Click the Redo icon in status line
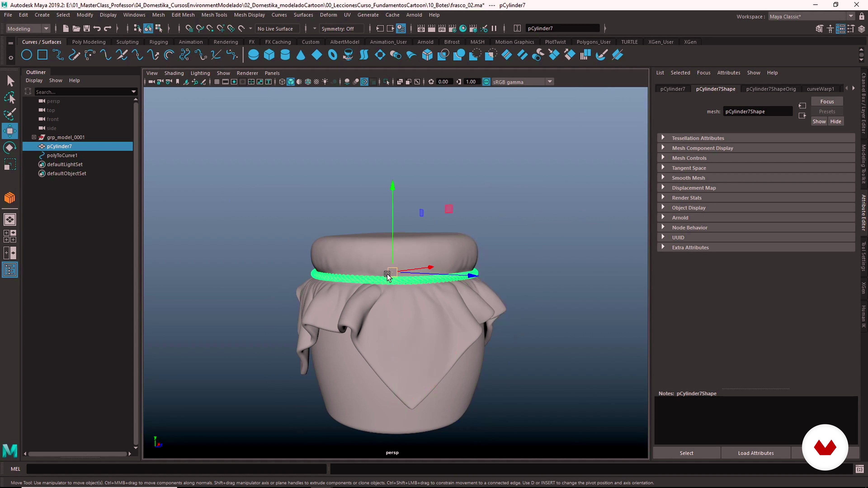The image size is (868, 488). coord(108,29)
